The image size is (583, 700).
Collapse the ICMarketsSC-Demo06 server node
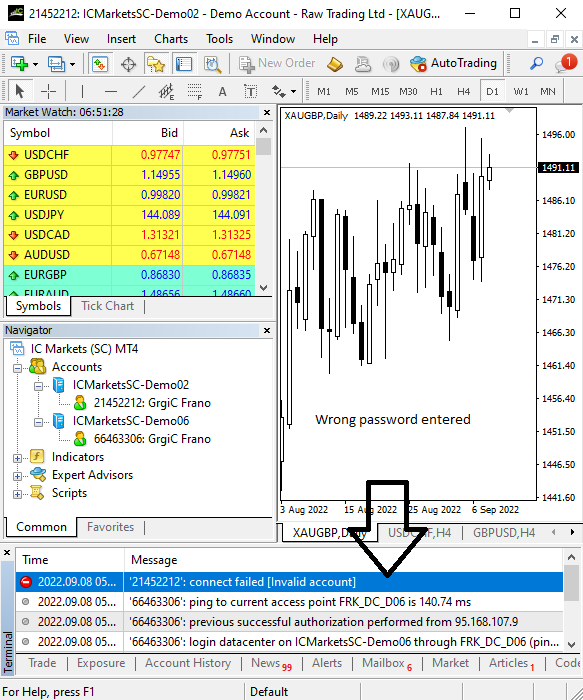pos(39,422)
